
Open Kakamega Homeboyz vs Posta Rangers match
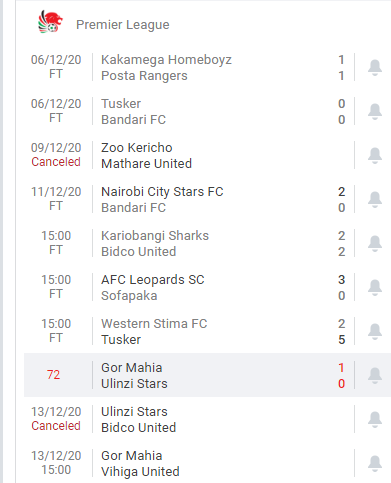coord(189,67)
